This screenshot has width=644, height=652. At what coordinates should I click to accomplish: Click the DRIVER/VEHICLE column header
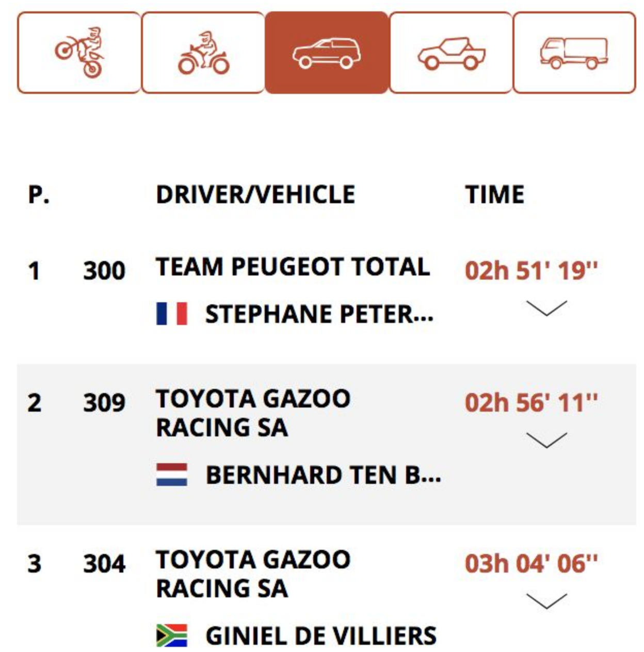(x=255, y=194)
